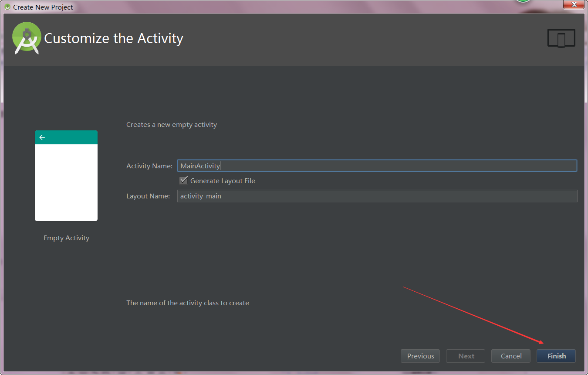
Task: Click the Android Studio logo icon
Action: pyautogui.click(x=27, y=38)
